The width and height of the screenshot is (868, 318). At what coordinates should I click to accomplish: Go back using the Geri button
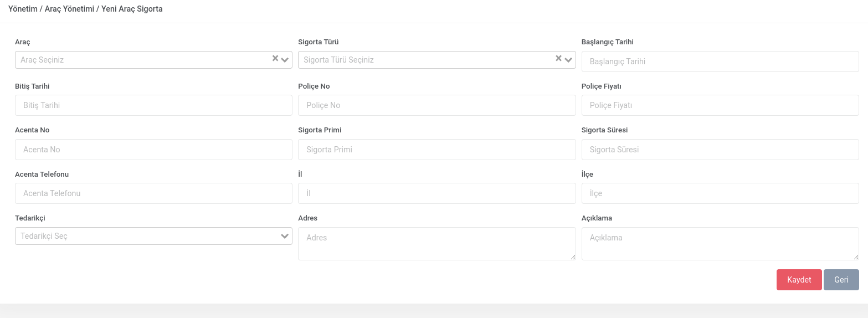coord(841,280)
